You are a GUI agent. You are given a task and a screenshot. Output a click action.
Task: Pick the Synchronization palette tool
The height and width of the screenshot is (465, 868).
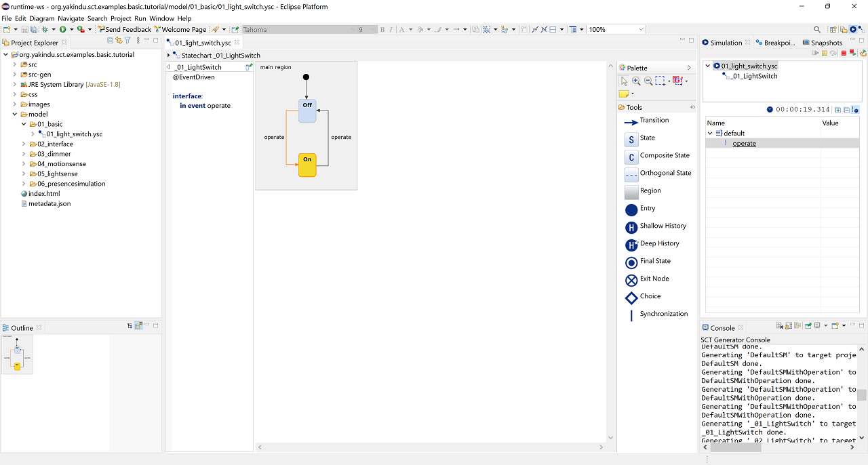(x=656, y=315)
